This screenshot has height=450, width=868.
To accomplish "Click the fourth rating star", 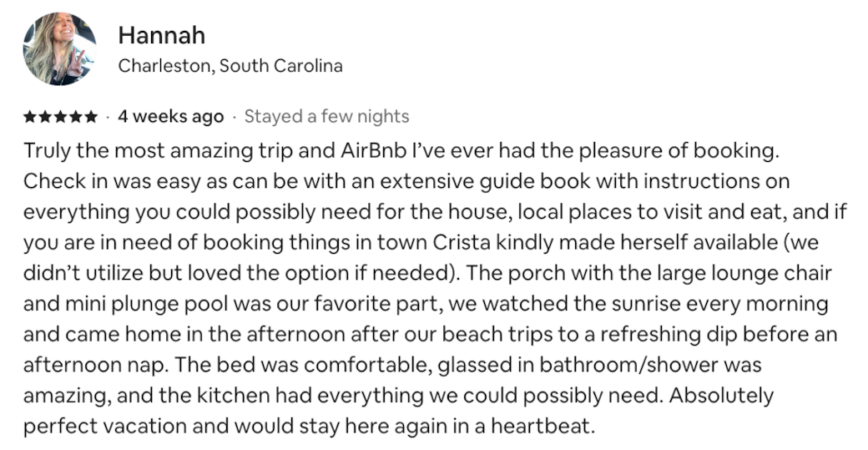I will pyautogui.click(x=75, y=117).
